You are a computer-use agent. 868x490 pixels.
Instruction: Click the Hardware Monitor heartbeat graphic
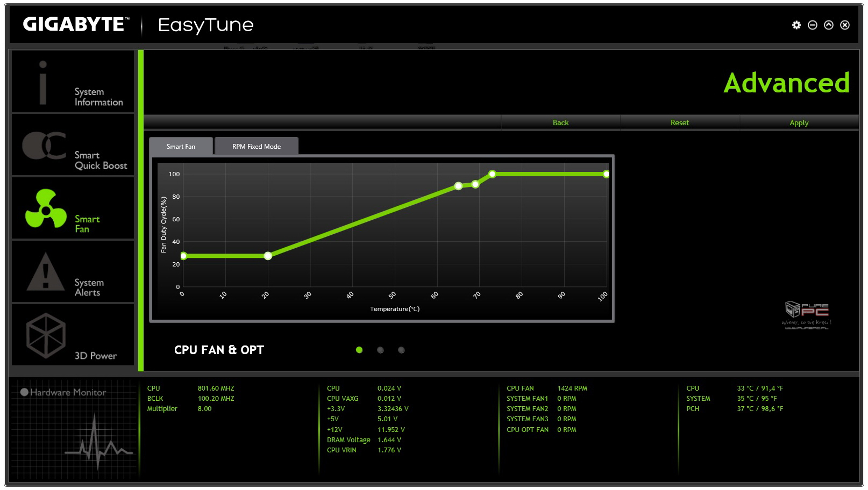pos(98,443)
